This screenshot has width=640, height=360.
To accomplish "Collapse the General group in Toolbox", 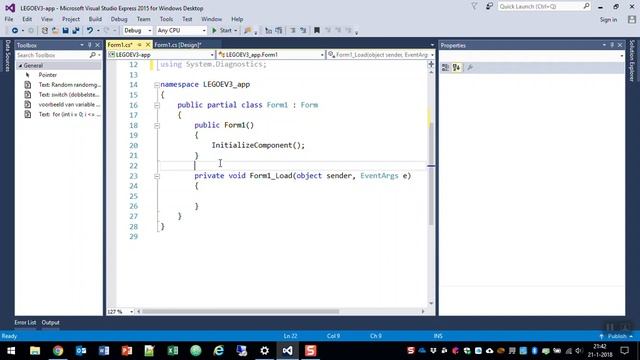I will 20,66.
